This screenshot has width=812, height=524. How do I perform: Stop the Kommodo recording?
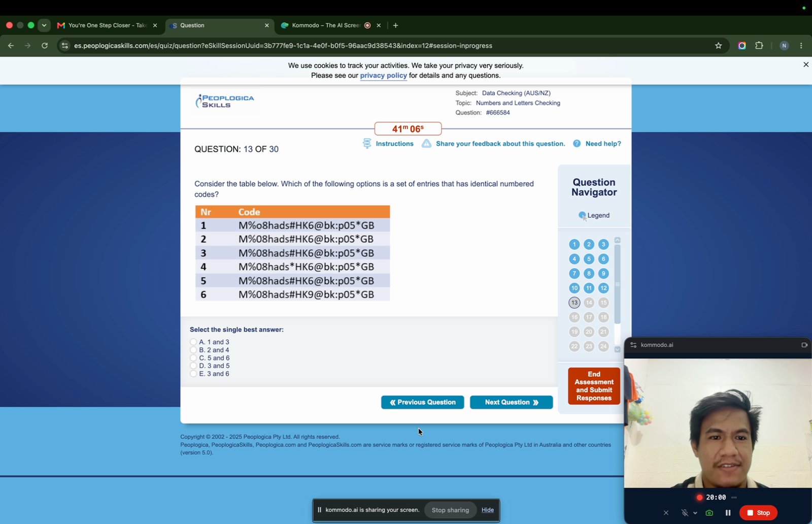pos(758,513)
